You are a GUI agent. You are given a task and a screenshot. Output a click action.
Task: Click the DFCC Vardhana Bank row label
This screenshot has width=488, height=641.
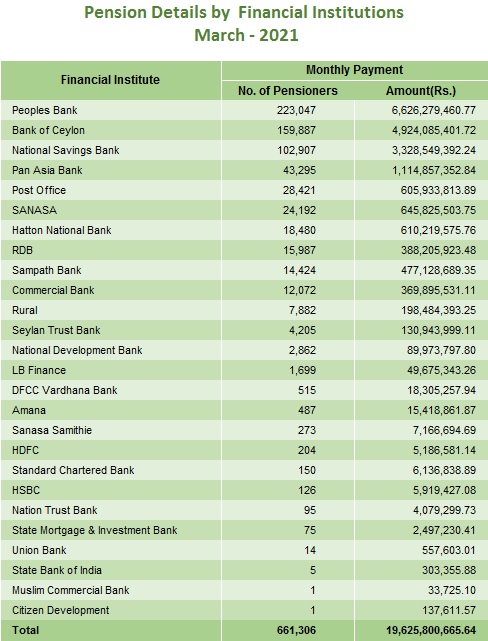click(65, 390)
